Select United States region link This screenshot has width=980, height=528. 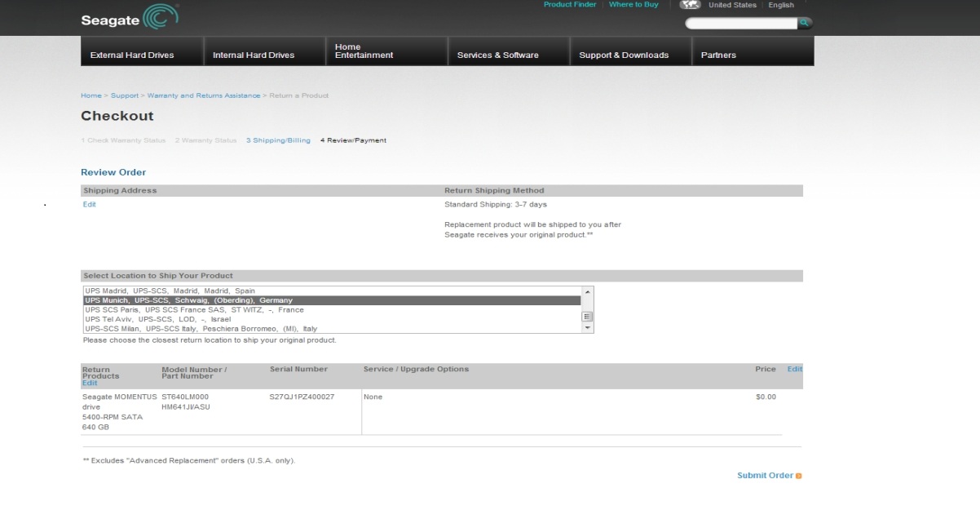[x=732, y=5]
